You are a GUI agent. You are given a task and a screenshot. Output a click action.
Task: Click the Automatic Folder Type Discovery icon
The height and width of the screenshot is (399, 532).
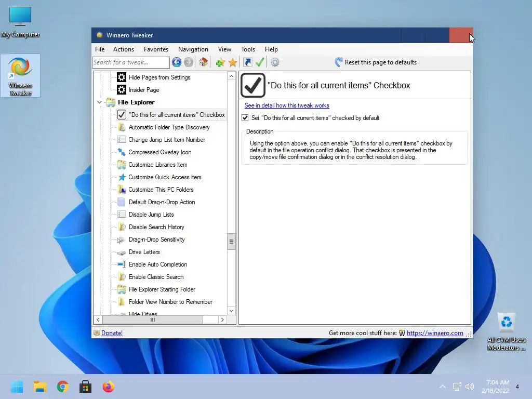[122, 127]
